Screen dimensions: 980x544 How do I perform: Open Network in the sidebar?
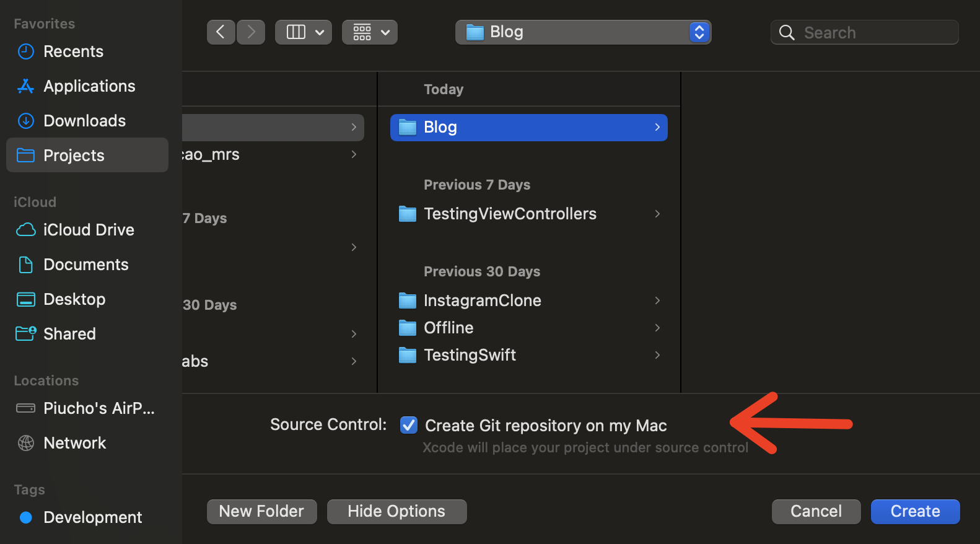(87, 443)
